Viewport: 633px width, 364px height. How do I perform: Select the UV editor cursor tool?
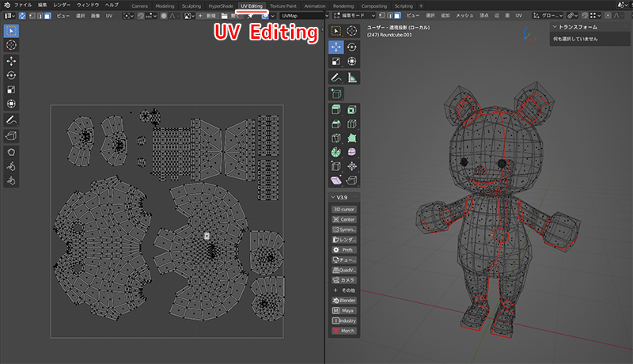click(x=11, y=45)
